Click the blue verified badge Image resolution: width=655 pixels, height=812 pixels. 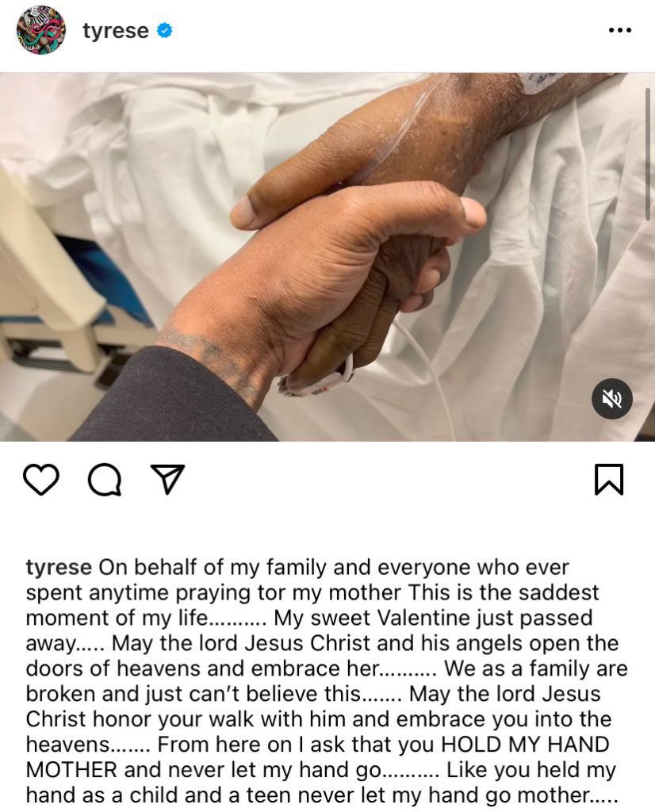point(165,31)
